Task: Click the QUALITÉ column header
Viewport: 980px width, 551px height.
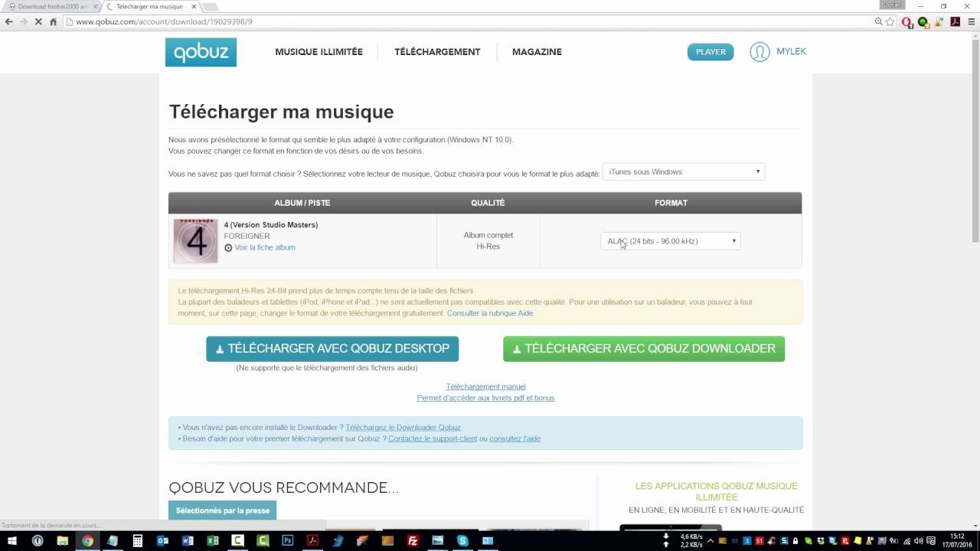Action: coord(488,203)
